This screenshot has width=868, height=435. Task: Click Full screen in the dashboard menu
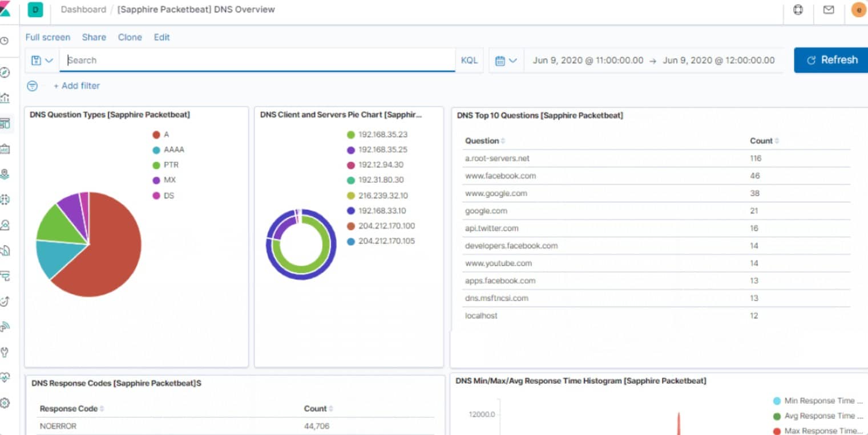(x=48, y=37)
